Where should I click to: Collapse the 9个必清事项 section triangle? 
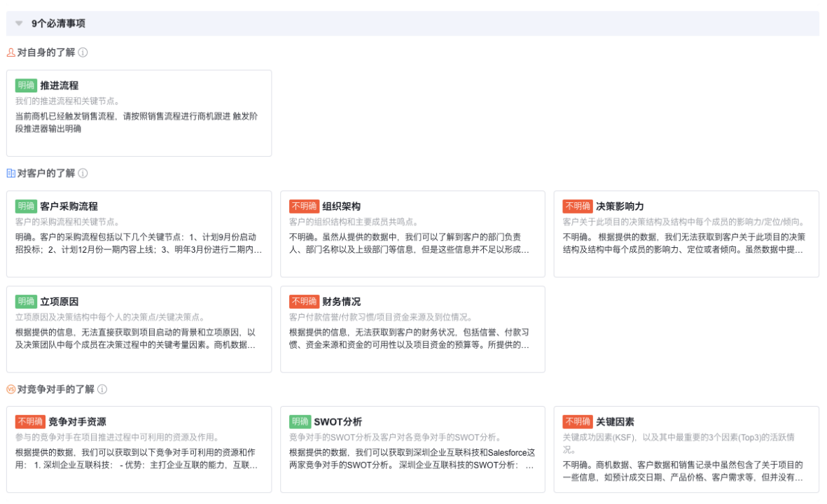[19, 23]
